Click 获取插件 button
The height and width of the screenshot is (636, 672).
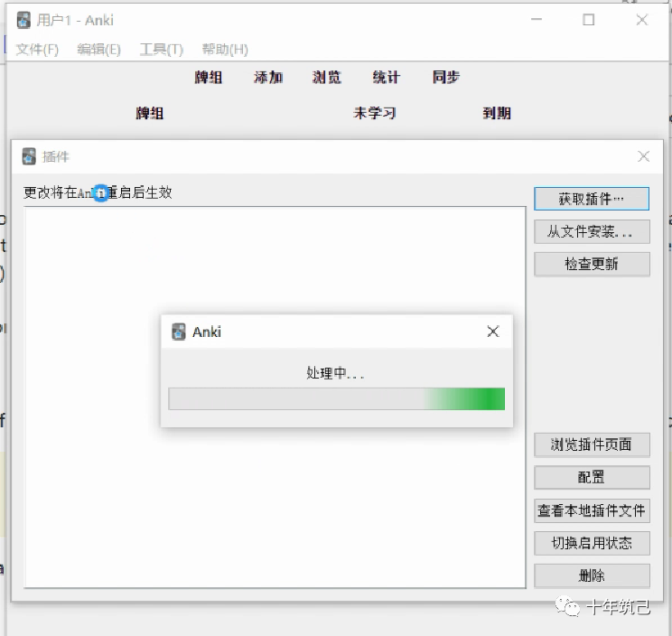tap(592, 198)
